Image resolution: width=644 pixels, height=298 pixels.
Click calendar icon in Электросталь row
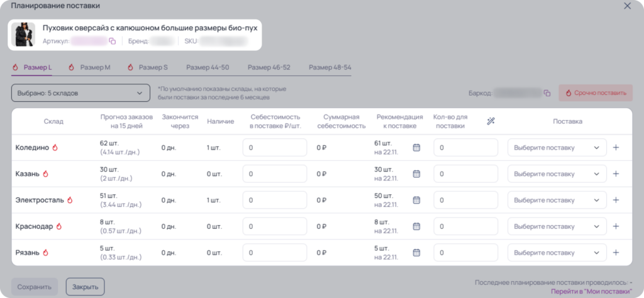click(416, 200)
